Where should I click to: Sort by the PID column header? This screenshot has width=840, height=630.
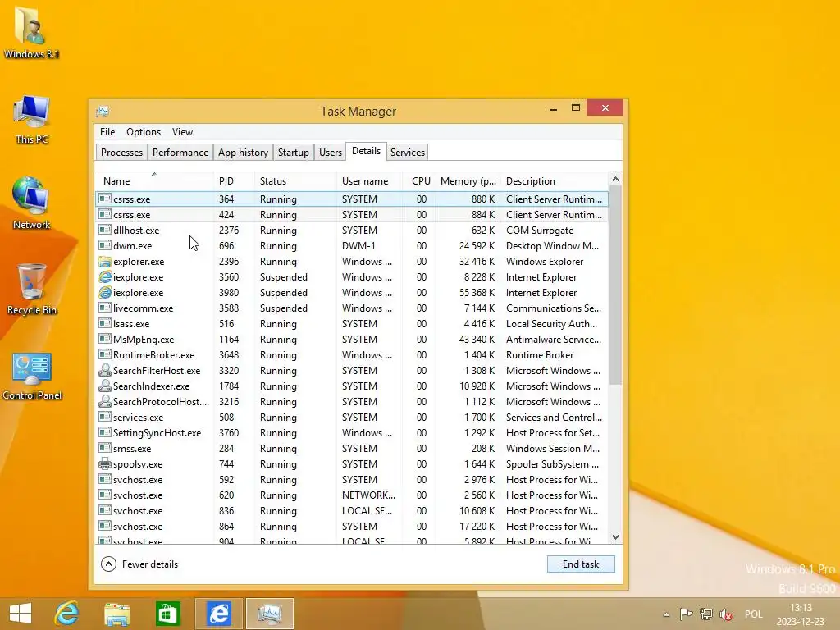click(x=234, y=181)
